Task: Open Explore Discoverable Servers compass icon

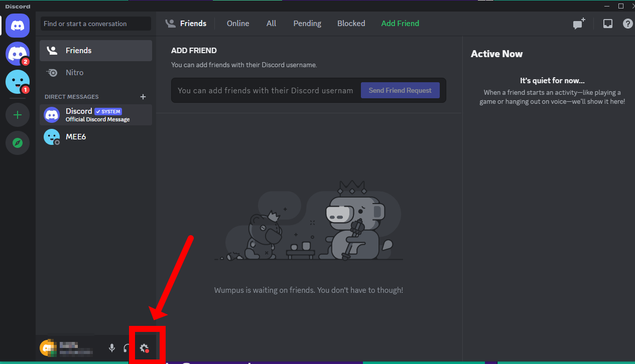Action: 18,143
